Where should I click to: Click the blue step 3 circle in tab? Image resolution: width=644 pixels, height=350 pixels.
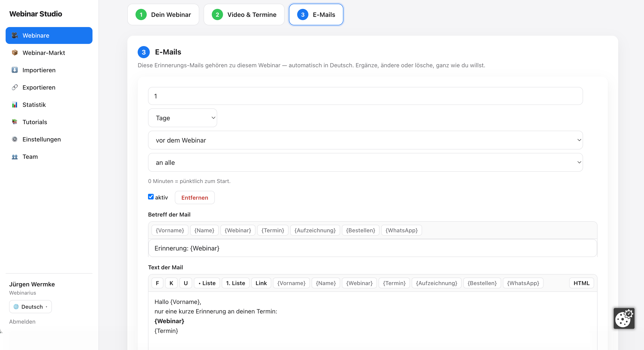[x=303, y=14]
